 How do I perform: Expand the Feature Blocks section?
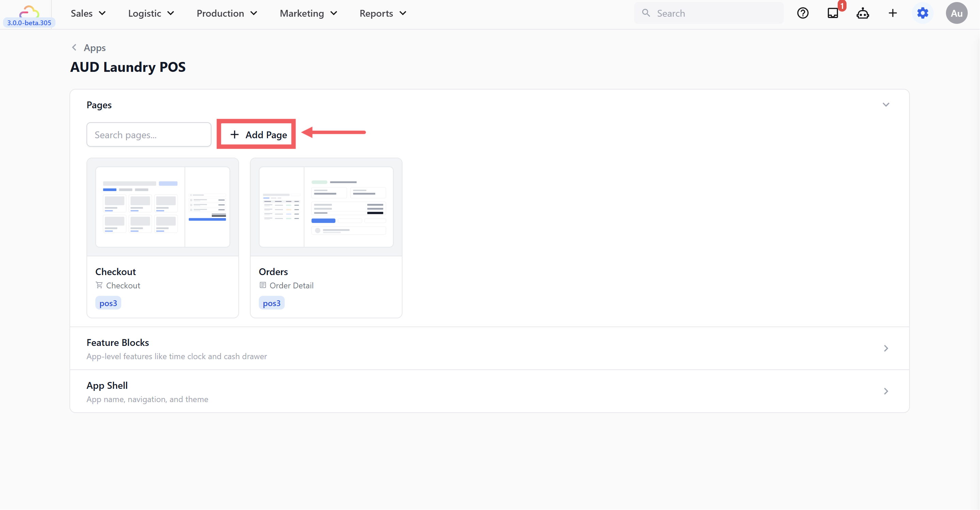pos(886,348)
